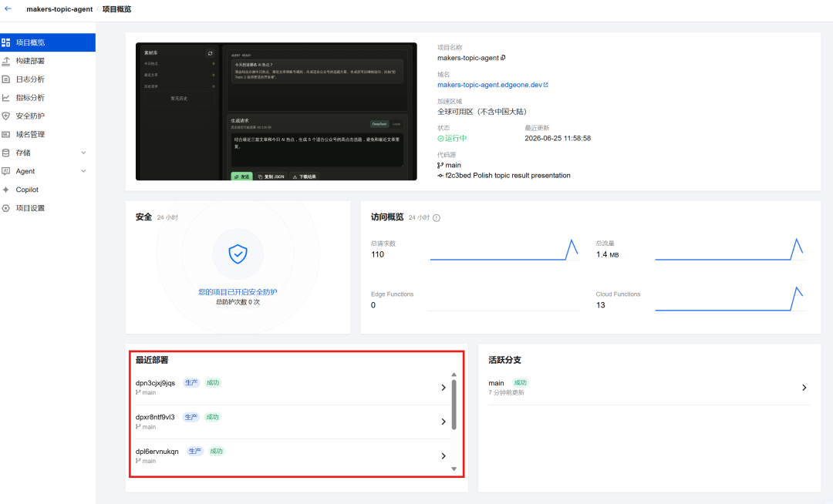Click the 成功 tag on dpxr8ntf9vl3
This screenshot has width=833, height=504.
click(x=213, y=417)
